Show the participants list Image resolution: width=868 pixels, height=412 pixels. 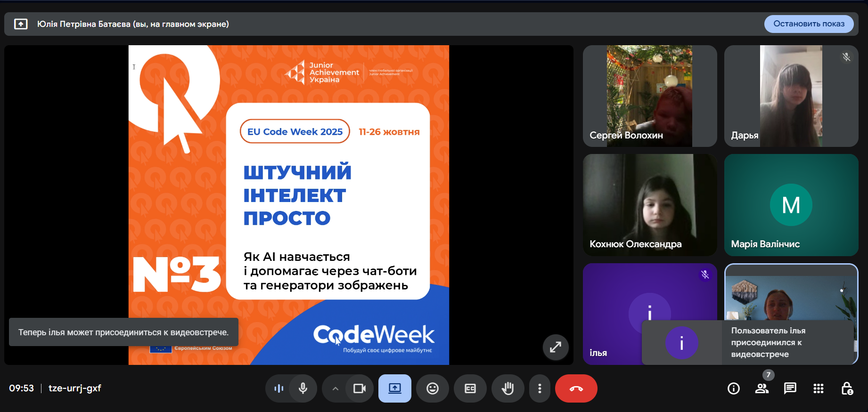click(762, 388)
